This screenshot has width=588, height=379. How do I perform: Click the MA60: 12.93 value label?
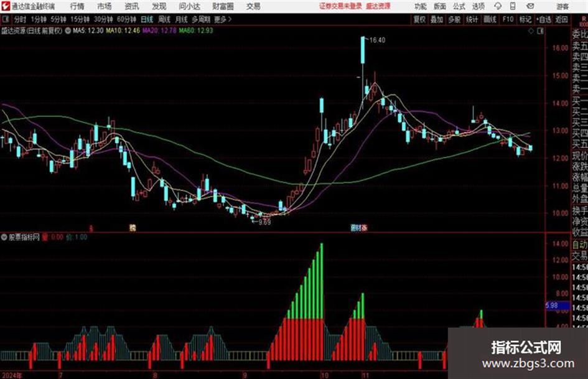click(196, 30)
